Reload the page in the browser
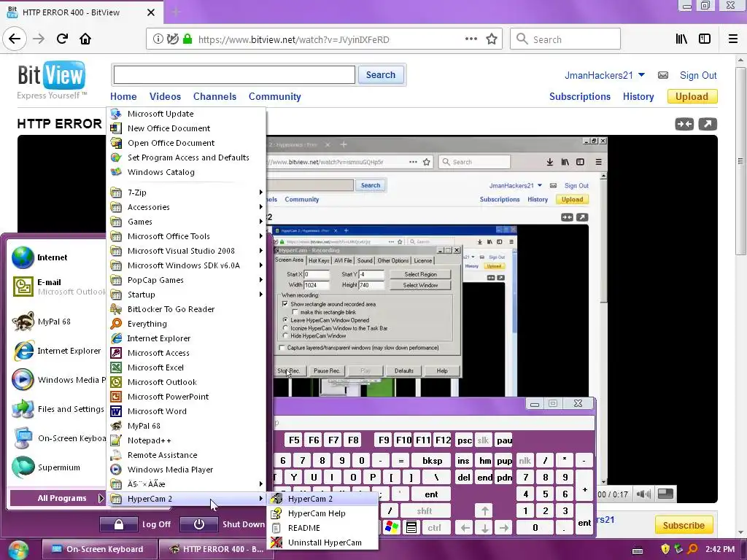Viewport: 747px width, 560px height. point(62,39)
